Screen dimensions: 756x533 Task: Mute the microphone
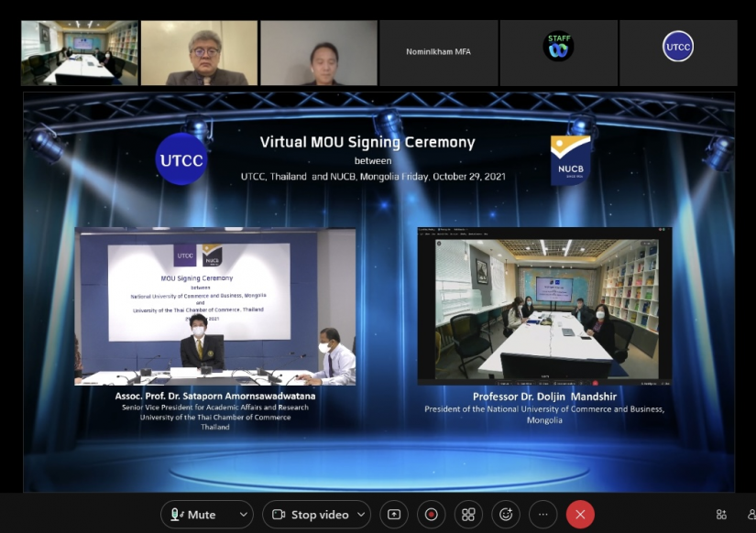click(194, 515)
